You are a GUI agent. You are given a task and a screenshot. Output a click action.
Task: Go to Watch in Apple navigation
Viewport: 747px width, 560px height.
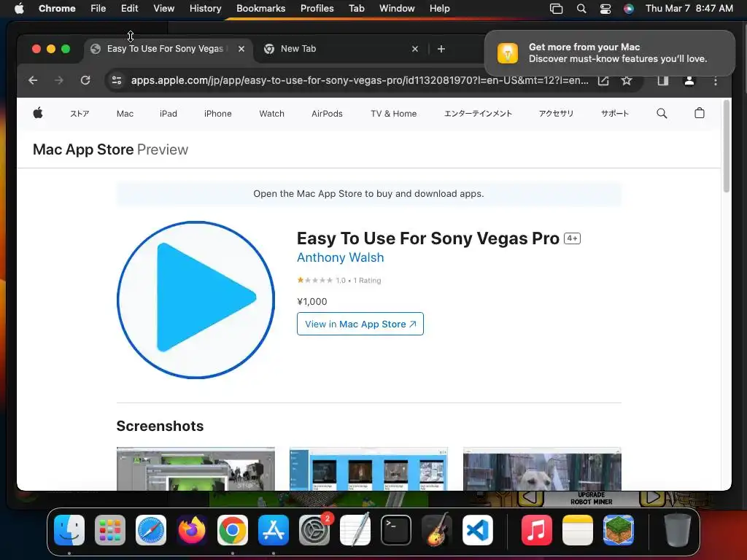coord(271,113)
